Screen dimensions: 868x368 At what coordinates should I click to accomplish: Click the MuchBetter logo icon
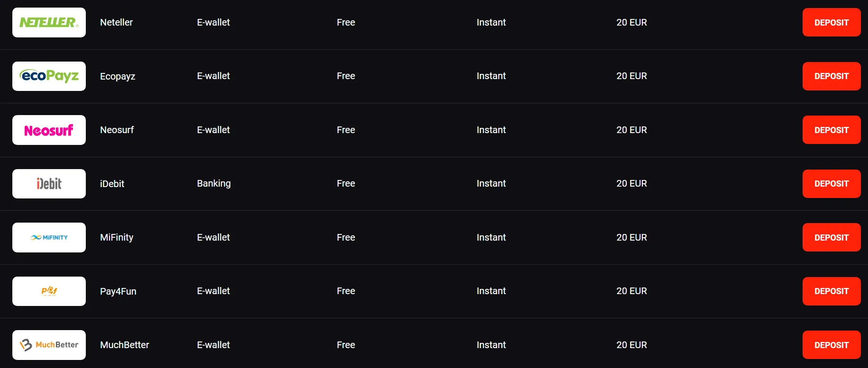coord(49,345)
